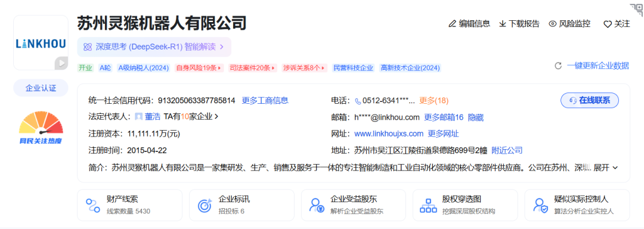
Task: Click the address 苏州市吴江区江陵街道泉德路699号2幢
Action: click(x=420, y=150)
